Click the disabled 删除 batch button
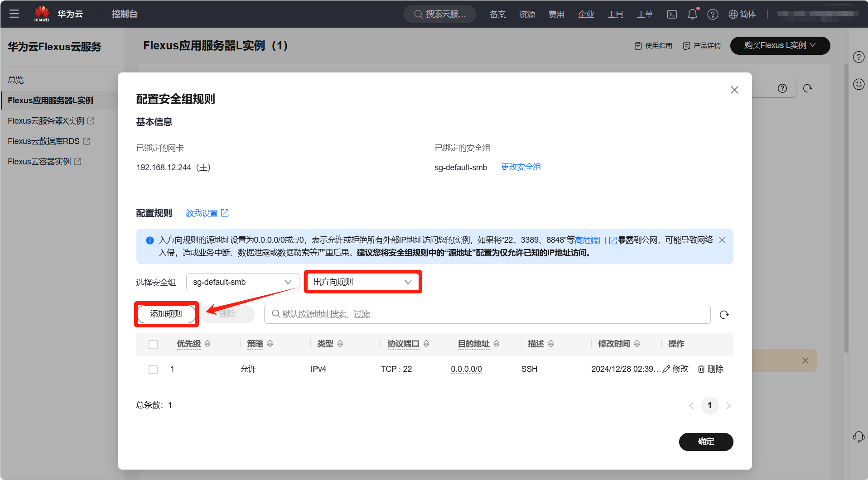 pos(228,314)
